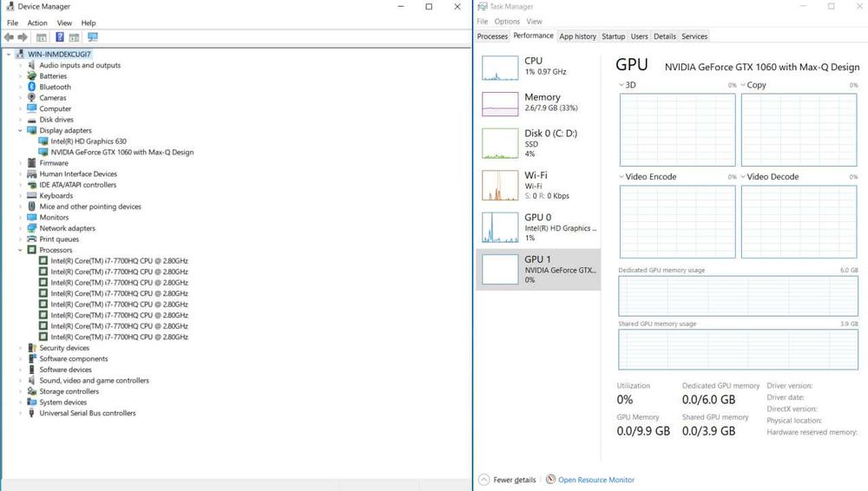Select the Disk 0 (C: D:) entry
Screen dimensions: 868x491
tap(538, 144)
